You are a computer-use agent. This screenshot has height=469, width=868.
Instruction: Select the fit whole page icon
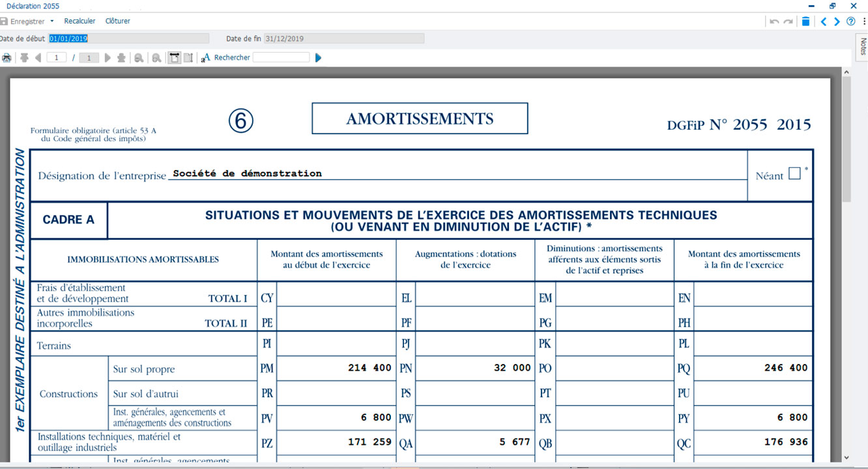click(x=188, y=58)
